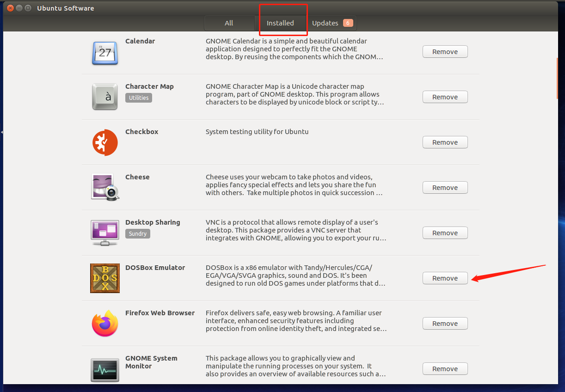Click the Utilities tag under Character Map

(139, 98)
